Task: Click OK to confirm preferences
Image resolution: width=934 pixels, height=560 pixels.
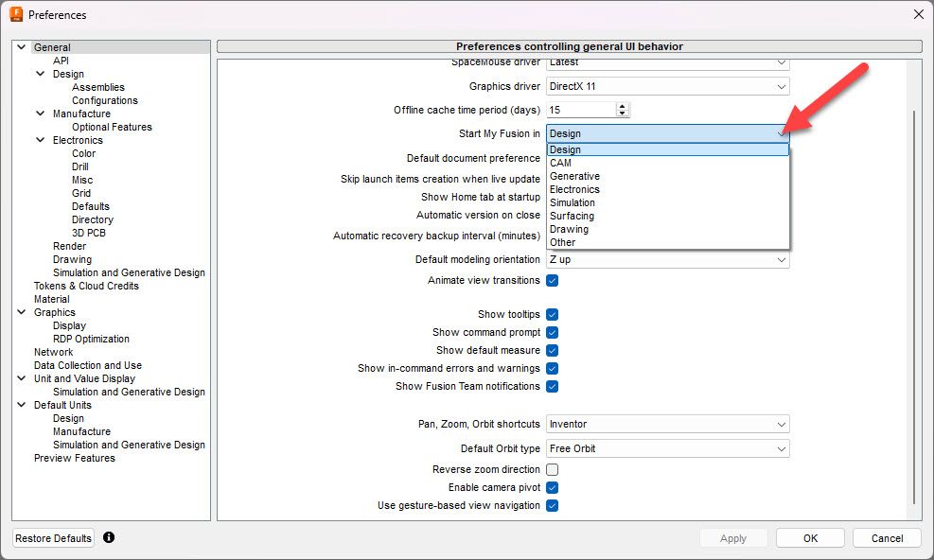Action: [810, 538]
